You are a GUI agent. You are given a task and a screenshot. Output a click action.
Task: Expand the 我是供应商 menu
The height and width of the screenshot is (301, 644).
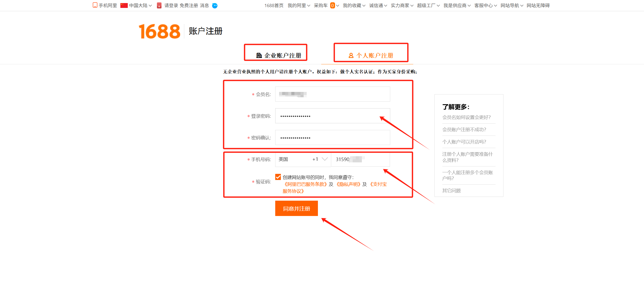457,5
